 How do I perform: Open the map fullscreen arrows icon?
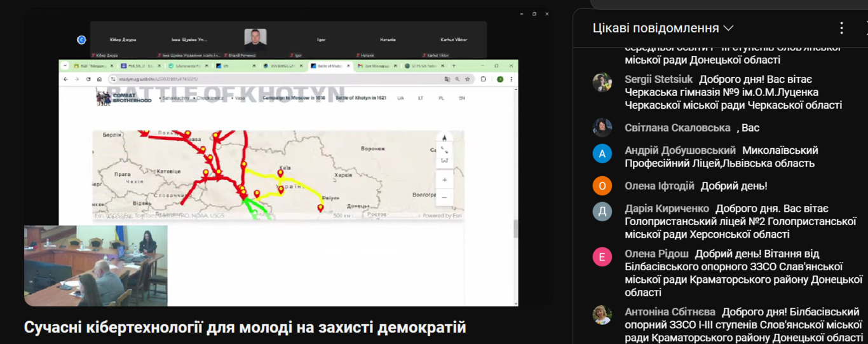coord(444,149)
